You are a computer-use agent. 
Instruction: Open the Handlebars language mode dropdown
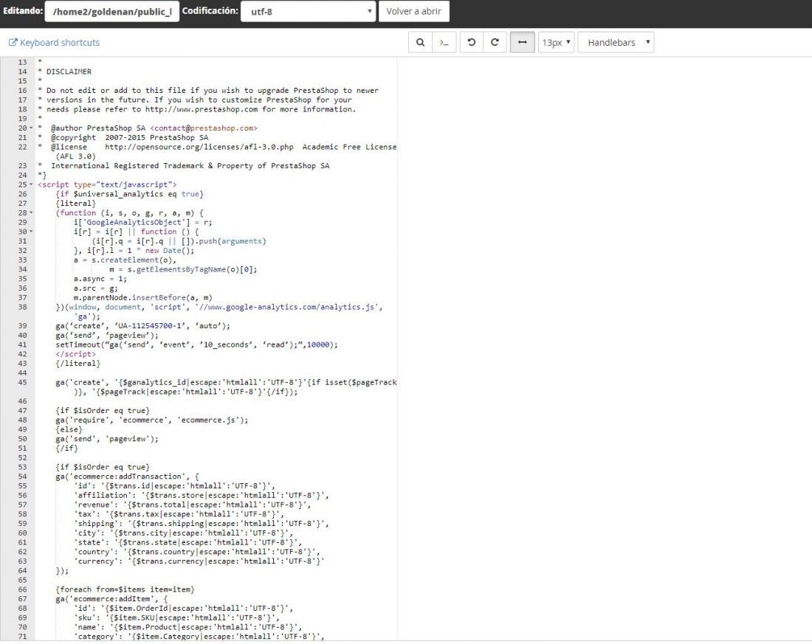click(616, 43)
